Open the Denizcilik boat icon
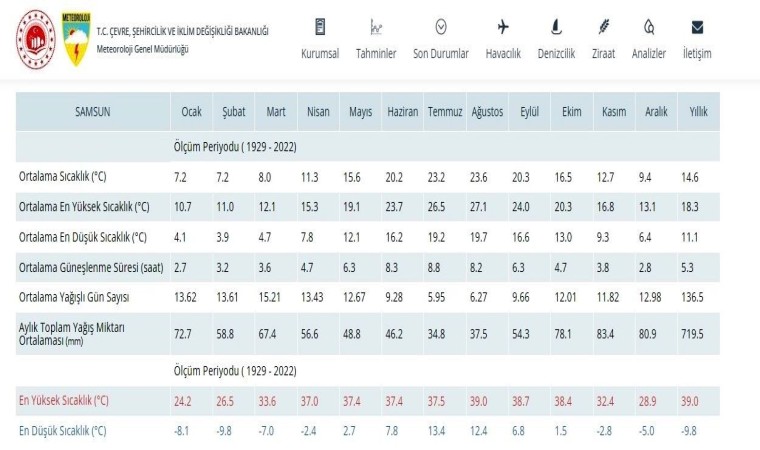Image resolution: width=760 pixels, height=450 pixels. [555, 27]
